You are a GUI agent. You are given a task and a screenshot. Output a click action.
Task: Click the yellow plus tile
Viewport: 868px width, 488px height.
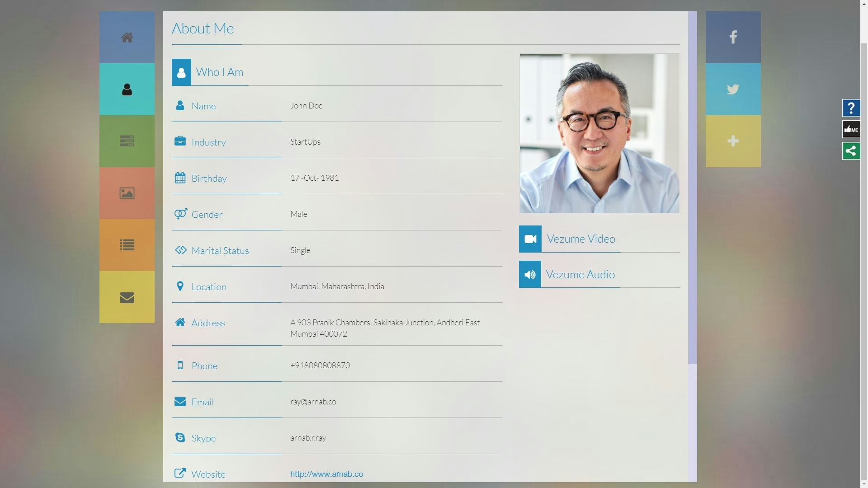[x=733, y=141]
